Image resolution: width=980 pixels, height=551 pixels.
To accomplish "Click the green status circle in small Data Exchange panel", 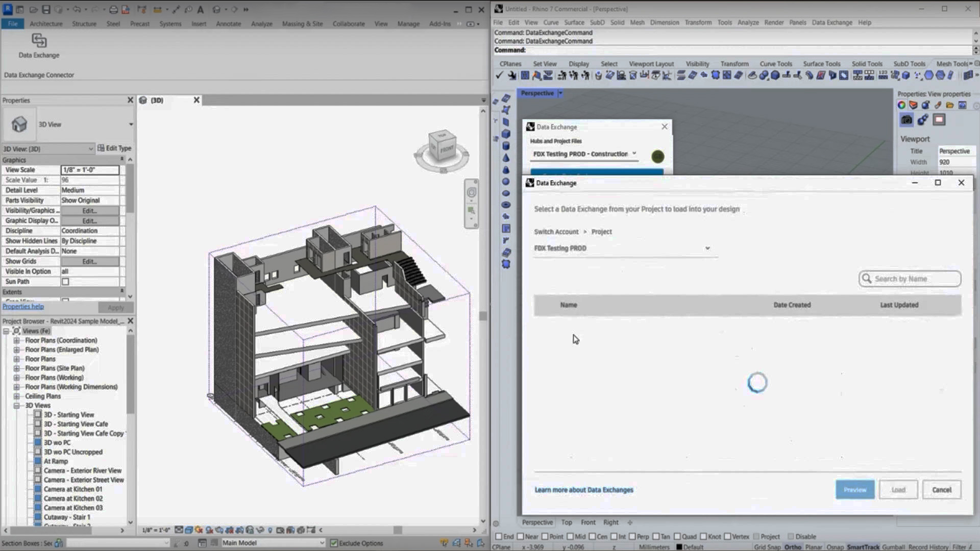I will [x=658, y=157].
